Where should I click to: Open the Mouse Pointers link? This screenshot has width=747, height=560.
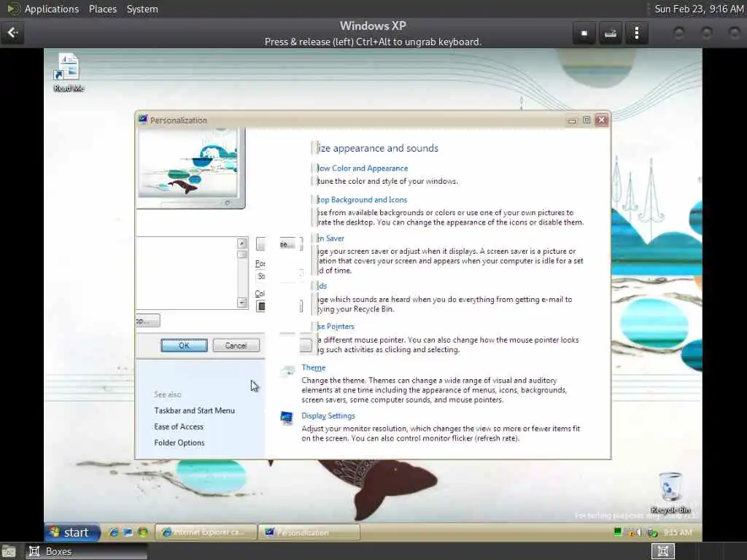click(x=336, y=326)
